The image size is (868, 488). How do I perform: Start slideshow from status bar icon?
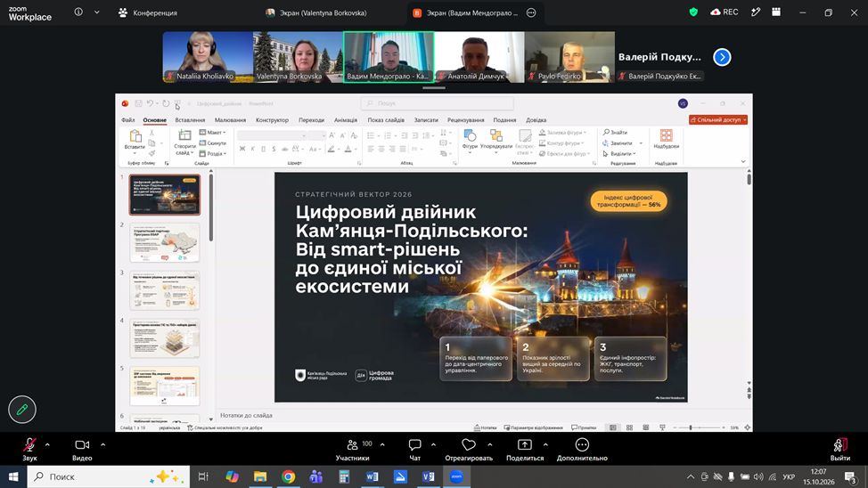pos(662,427)
